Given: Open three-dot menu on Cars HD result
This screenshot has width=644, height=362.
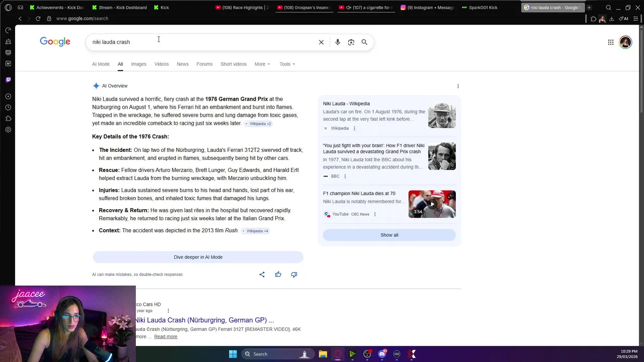Looking at the screenshot, I should coord(168,311).
